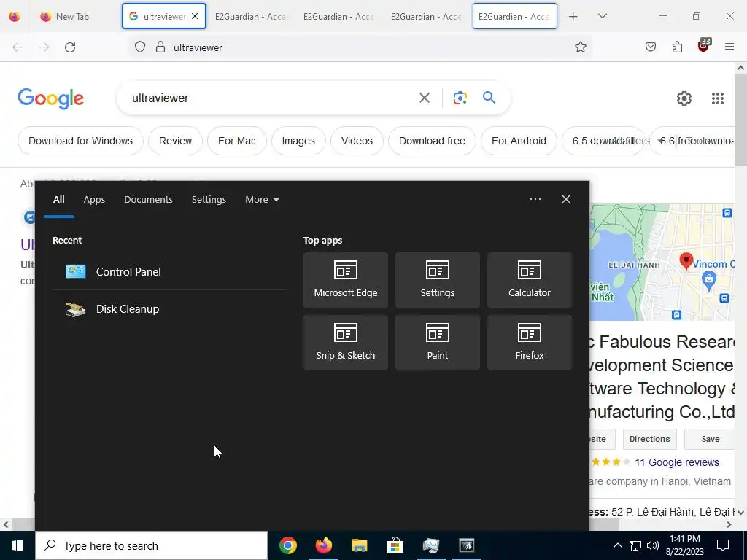Switch search panel to Apps tab
The height and width of the screenshot is (560, 747).
click(x=94, y=200)
